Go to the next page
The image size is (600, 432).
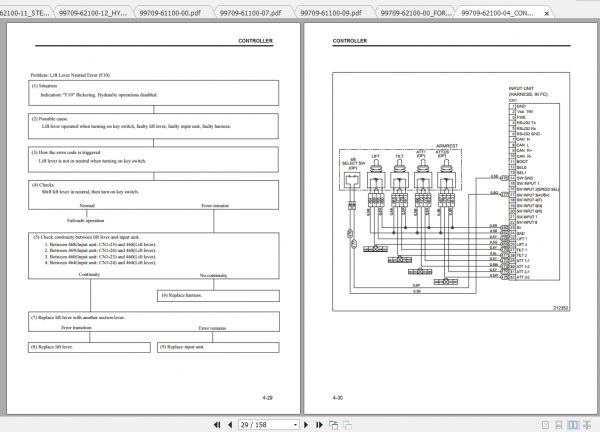click(x=306, y=425)
